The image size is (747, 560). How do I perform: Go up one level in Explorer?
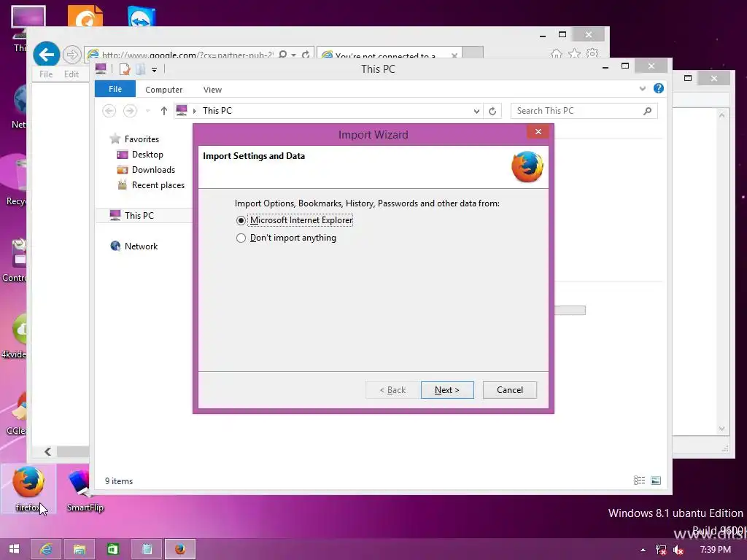164,111
